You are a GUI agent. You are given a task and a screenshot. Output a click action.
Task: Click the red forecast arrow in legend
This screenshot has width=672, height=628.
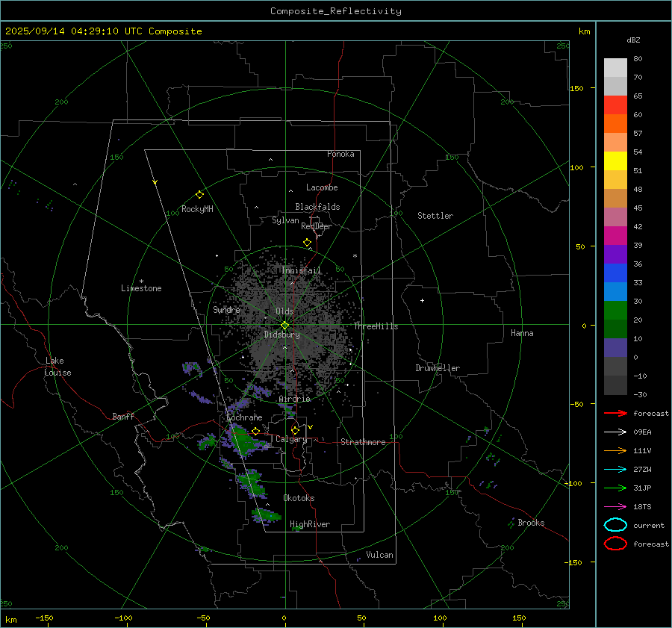coord(615,413)
